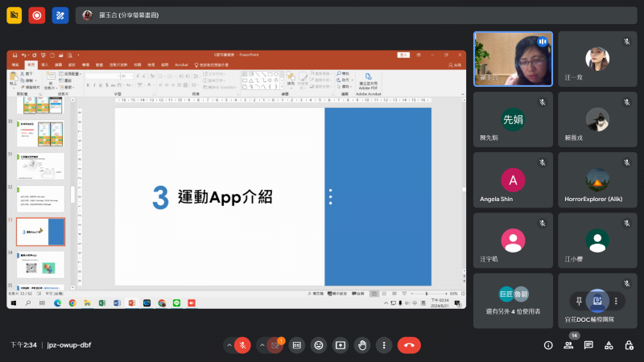Image resolution: width=644 pixels, height=362 pixels.
Task: Pin the 宜花DOC tile
Action: tap(579, 301)
